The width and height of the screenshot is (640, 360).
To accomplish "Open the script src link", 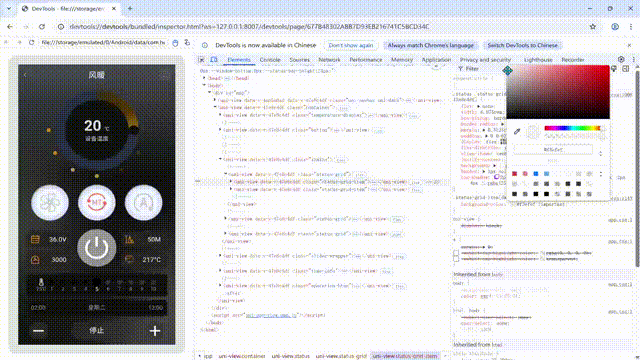I will tap(271, 315).
